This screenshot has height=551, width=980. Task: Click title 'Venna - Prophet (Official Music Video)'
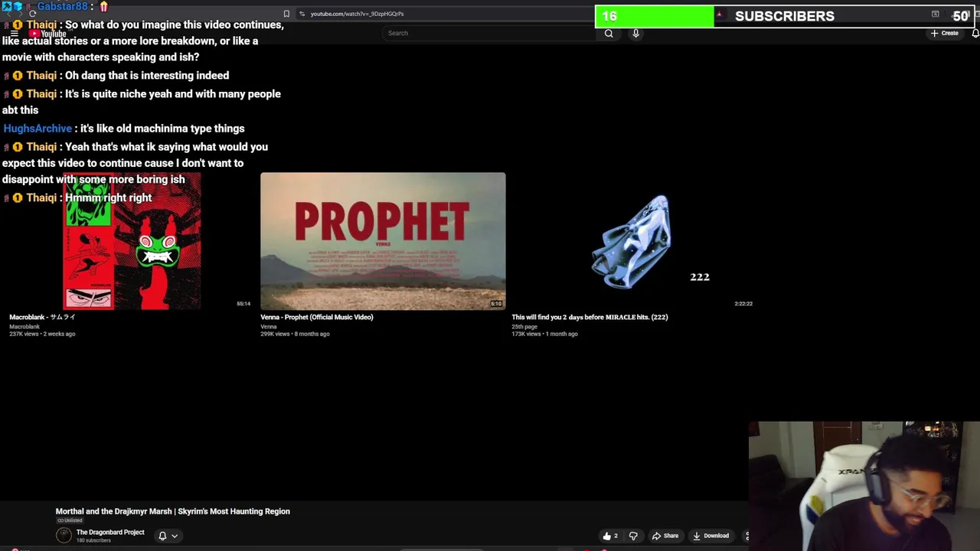pyautogui.click(x=317, y=317)
